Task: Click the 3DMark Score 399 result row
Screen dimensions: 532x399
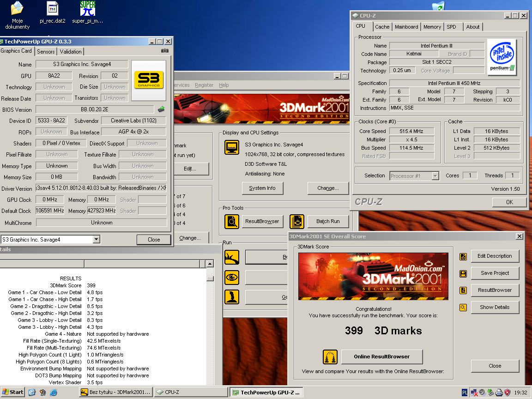Action: [73, 286]
